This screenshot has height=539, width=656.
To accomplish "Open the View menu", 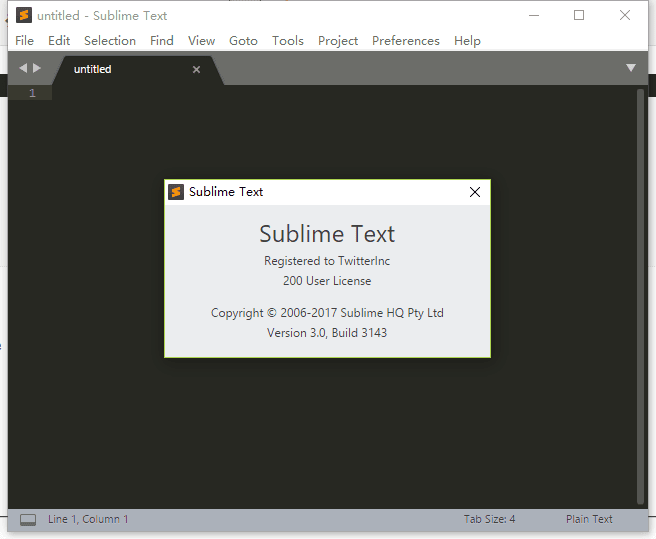I will click(201, 41).
